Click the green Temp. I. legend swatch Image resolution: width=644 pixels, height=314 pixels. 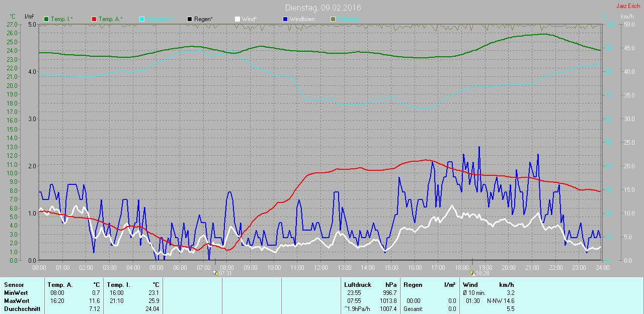[x=47, y=19]
